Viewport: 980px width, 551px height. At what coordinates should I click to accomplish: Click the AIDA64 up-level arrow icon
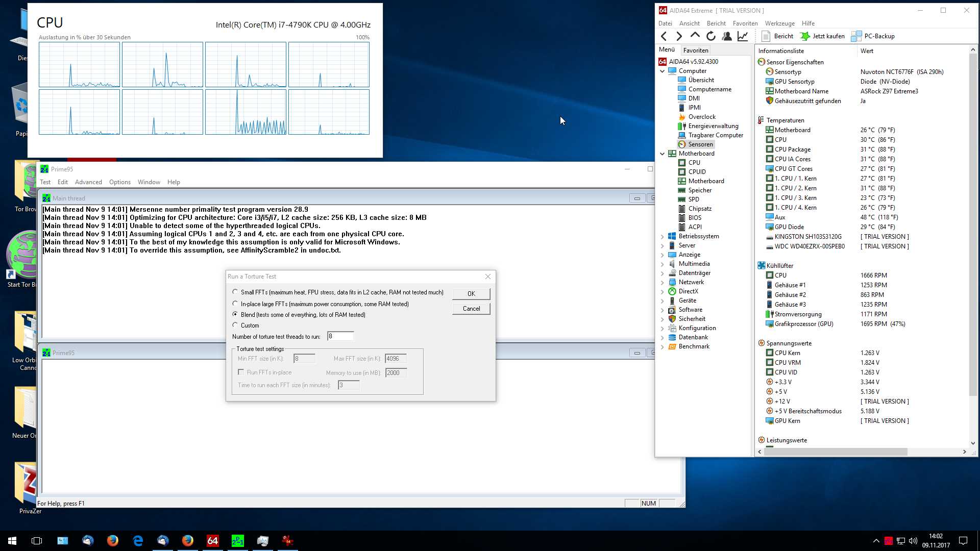[695, 36]
